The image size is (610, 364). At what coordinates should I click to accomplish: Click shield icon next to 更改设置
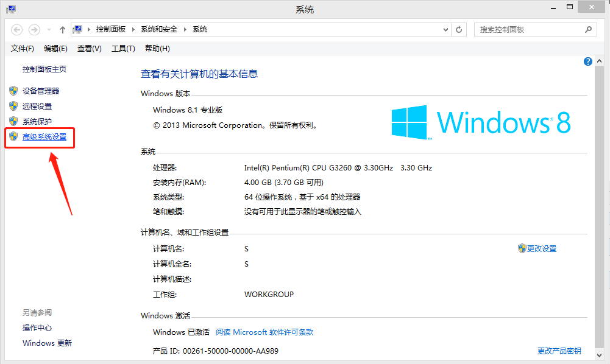point(522,248)
